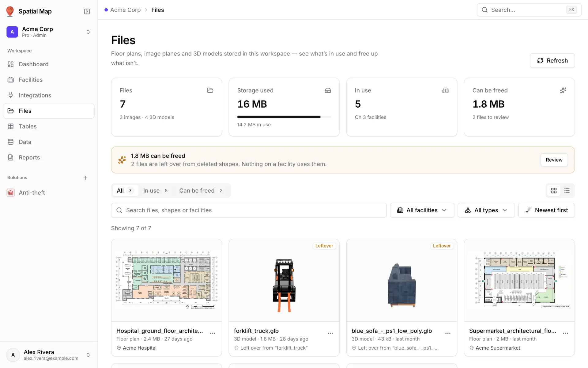The image size is (588, 368).
Task: Click the Storage used progress bar
Action: 284,117
